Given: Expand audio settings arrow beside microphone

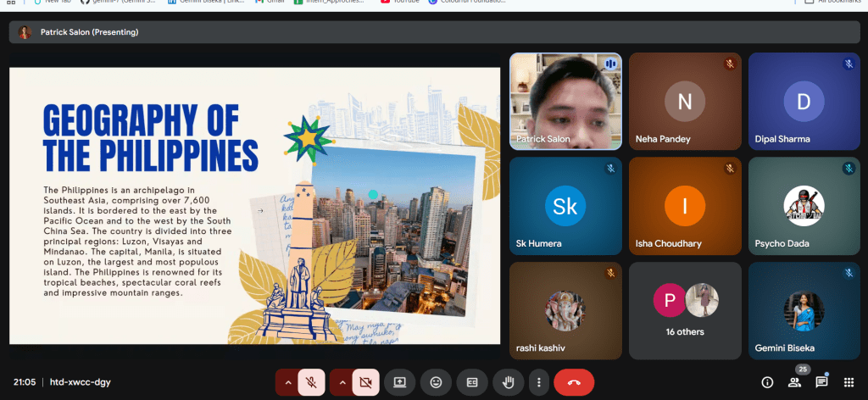Looking at the screenshot, I should 287,382.
